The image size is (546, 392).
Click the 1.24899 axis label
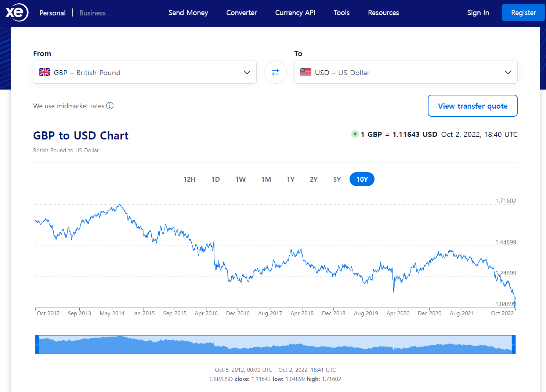coord(506,273)
